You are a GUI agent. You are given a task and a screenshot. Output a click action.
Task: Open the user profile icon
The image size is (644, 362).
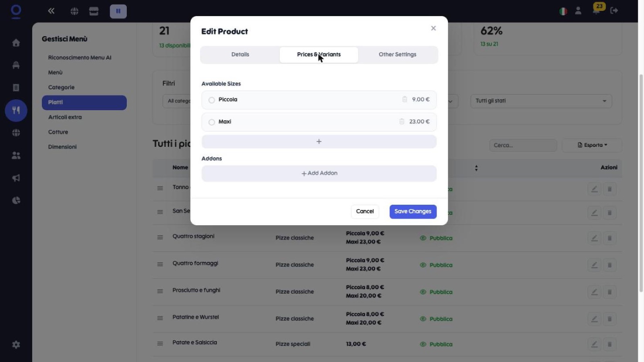click(578, 11)
